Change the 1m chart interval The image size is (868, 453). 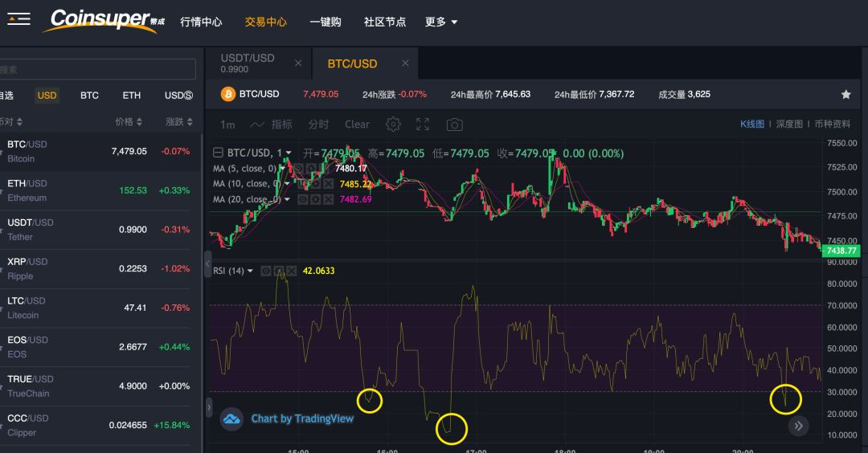(x=227, y=124)
